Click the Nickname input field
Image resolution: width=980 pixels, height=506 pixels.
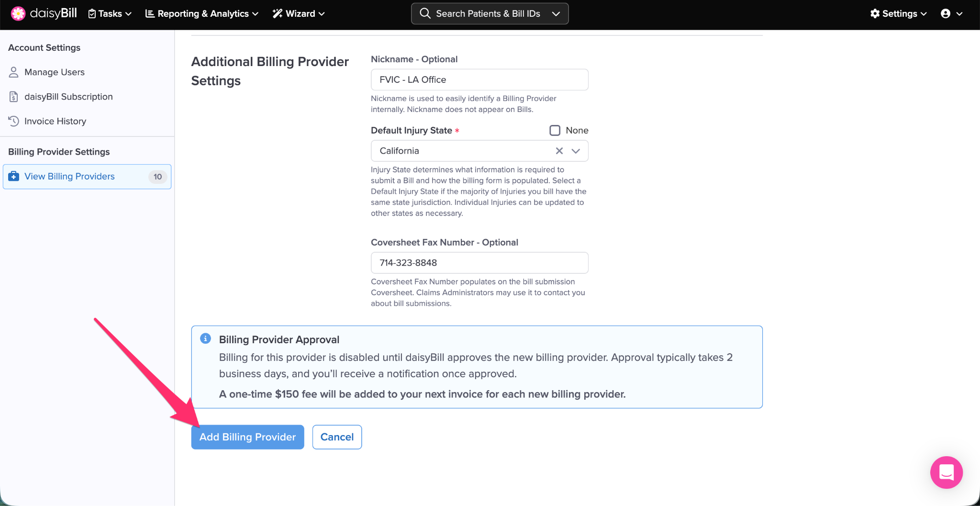point(479,79)
